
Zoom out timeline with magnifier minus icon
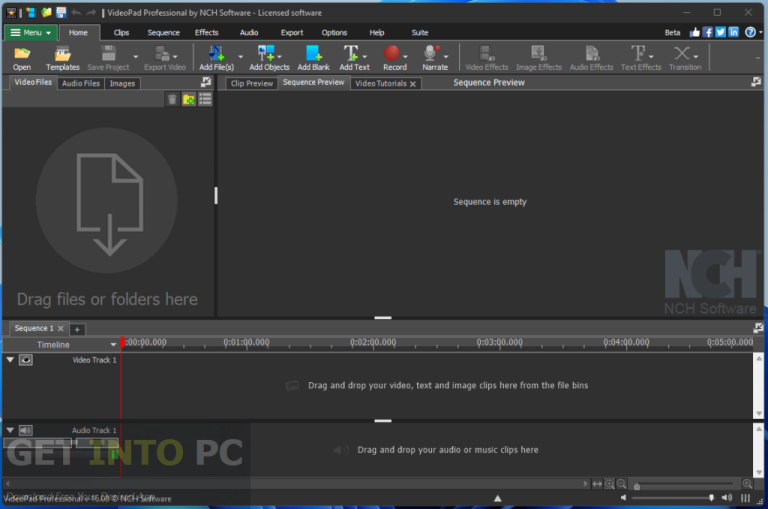[x=622, y=484]
